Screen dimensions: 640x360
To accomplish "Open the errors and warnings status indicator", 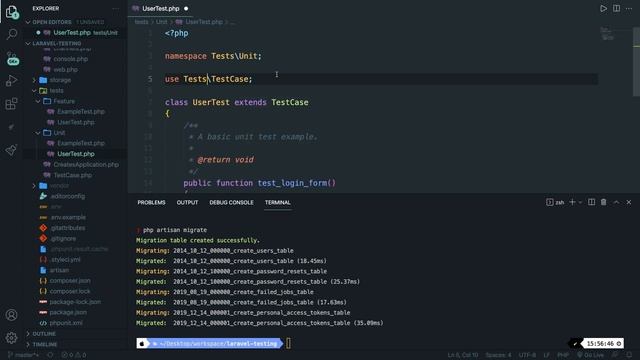I will click(x=73, y=355).
